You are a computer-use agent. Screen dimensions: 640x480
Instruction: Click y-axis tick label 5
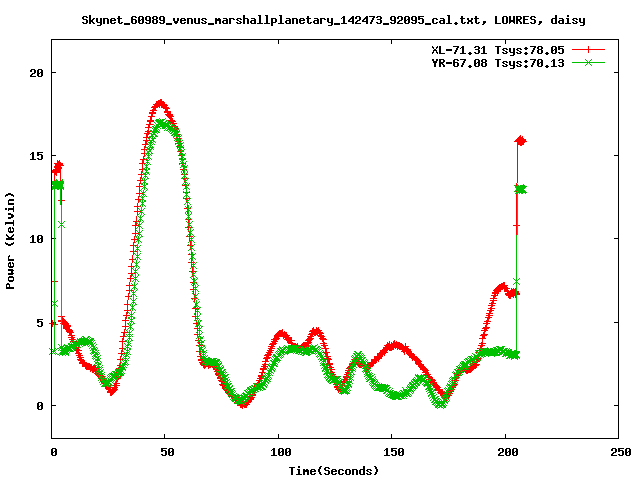pos(40,323)
